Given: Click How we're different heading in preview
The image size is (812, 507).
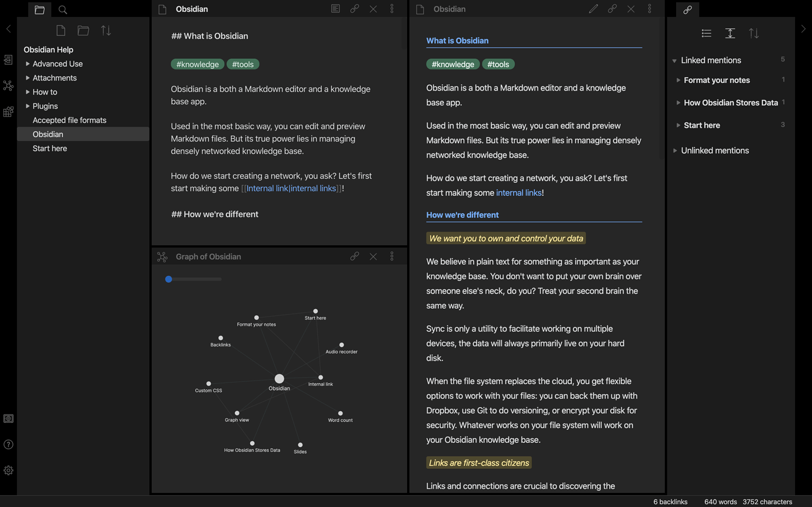Looking at the screenshot, I should click(x=462, y=215).
